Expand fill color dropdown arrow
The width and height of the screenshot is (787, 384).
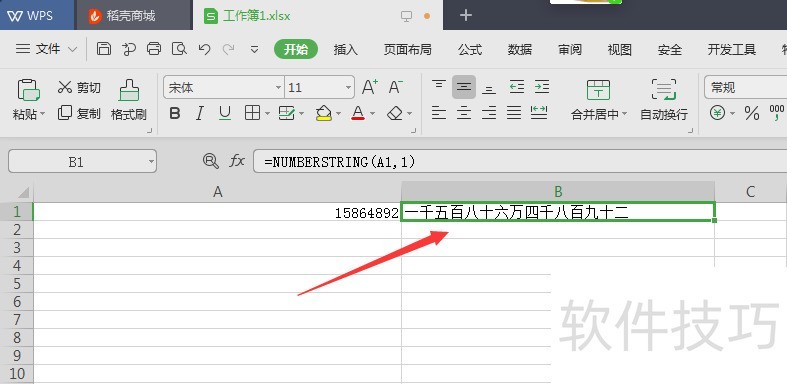point(338,114)
